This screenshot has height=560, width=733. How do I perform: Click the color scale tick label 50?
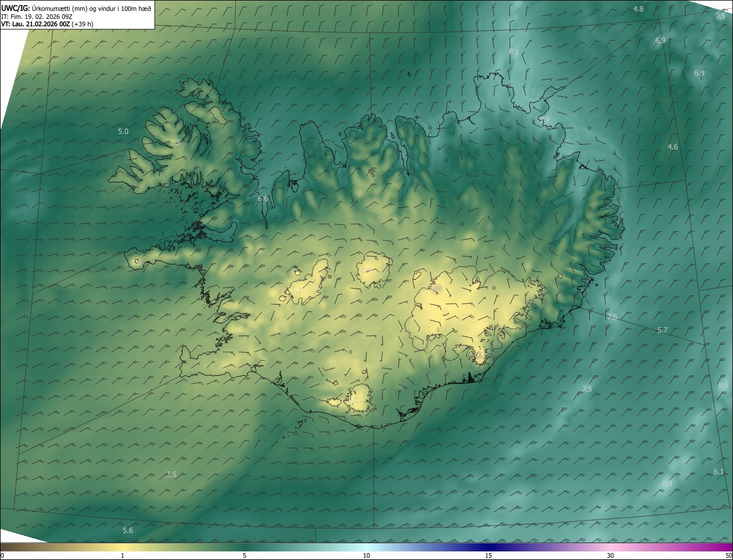[728, 555]
